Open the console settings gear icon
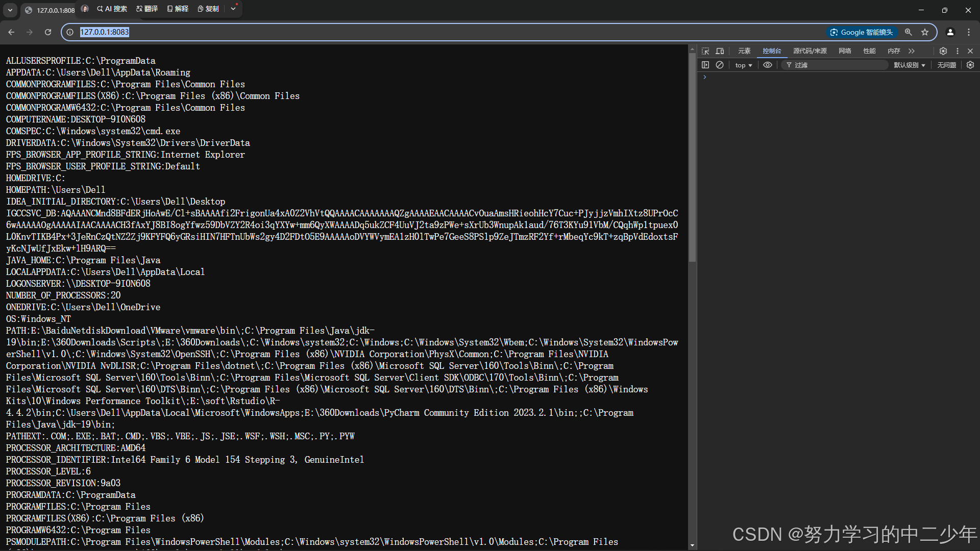The width and height of the screenshot is (980, 551). [970, 65]
